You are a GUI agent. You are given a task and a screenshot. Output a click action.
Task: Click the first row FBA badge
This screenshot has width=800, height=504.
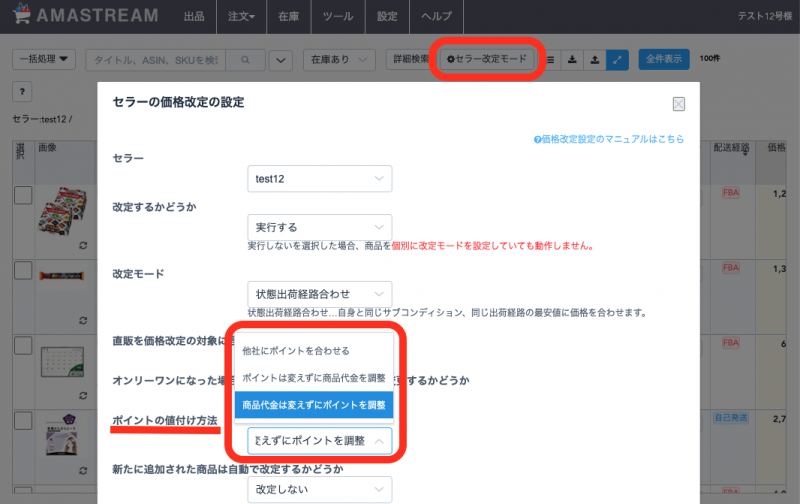tap(731, 192)
